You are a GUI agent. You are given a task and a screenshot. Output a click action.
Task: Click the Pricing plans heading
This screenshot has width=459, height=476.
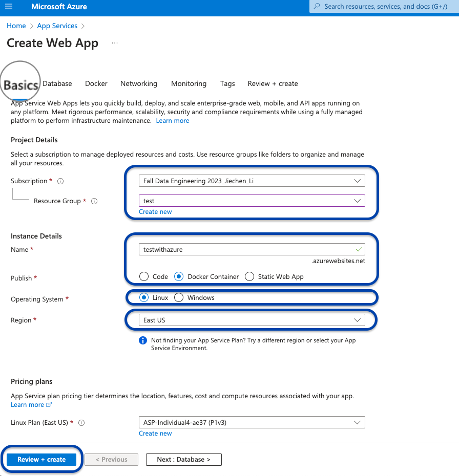coord(32,382)
